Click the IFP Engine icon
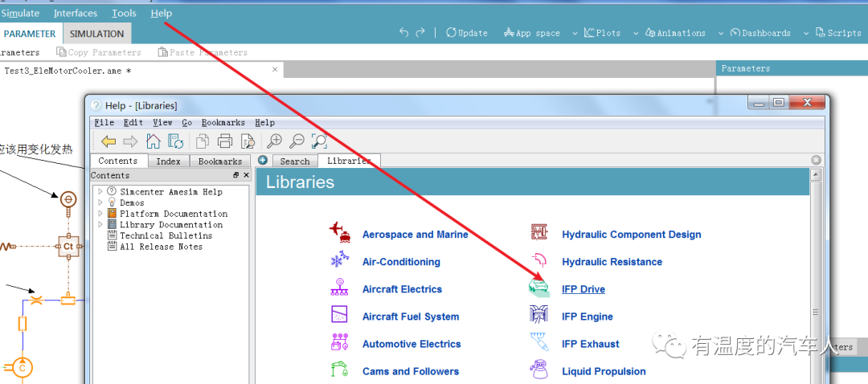The width and height of the screenshot is (868, 384). [539, 315]
